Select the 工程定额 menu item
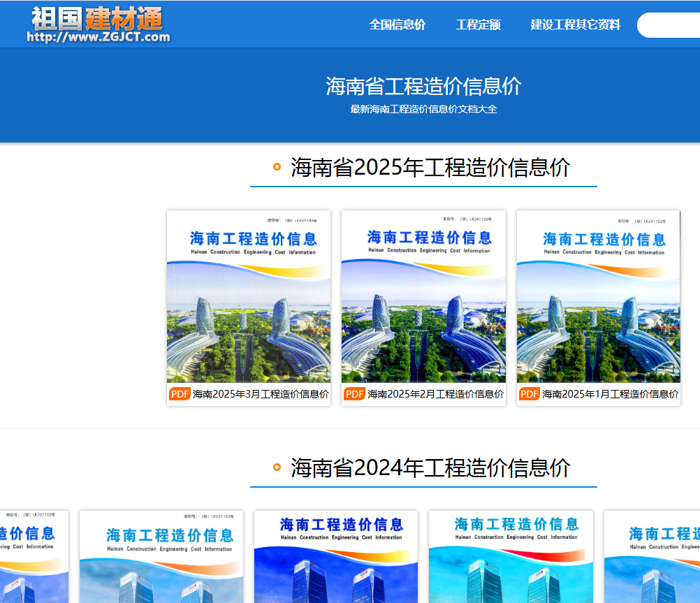 [478, 24]
